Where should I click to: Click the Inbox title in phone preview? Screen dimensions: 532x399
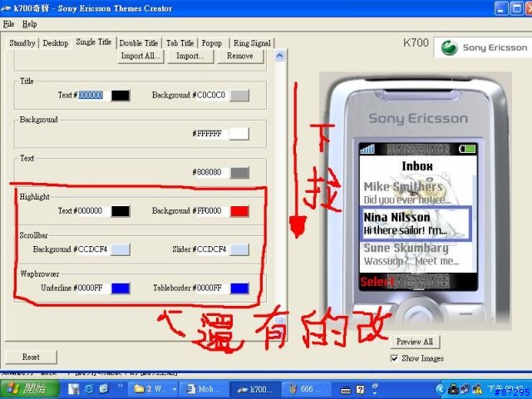tap(417, 166)
